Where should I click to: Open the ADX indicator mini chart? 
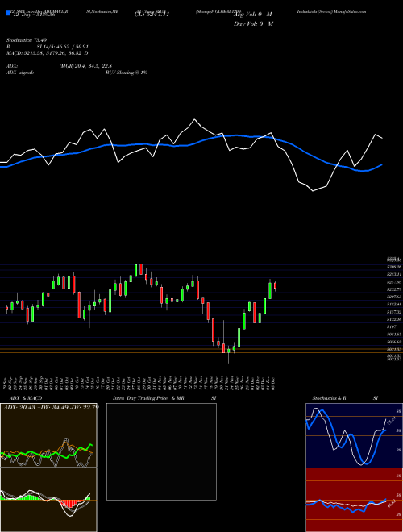[48, 435]
